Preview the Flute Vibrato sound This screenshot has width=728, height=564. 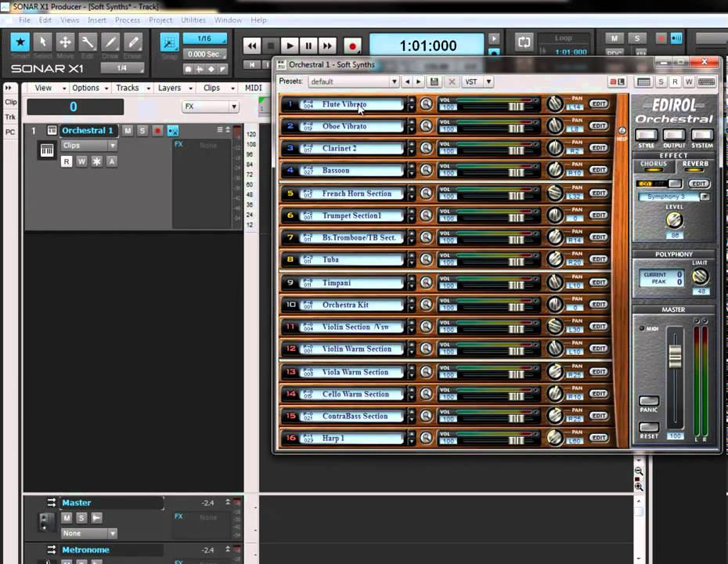(x=426, y=103)
